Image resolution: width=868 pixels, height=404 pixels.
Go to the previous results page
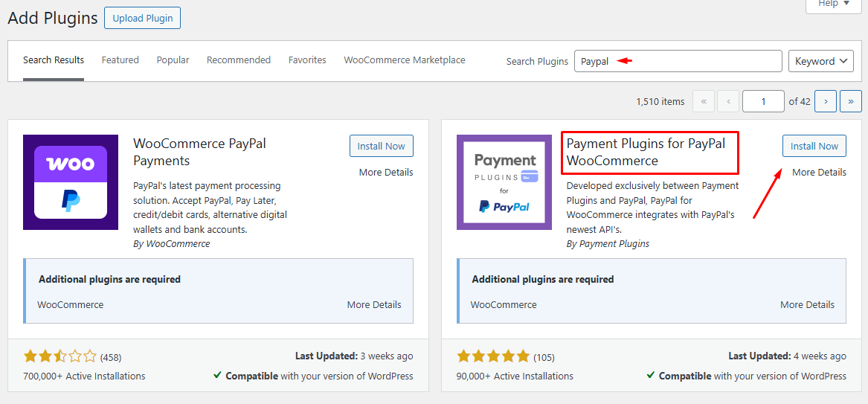(728, 101)
